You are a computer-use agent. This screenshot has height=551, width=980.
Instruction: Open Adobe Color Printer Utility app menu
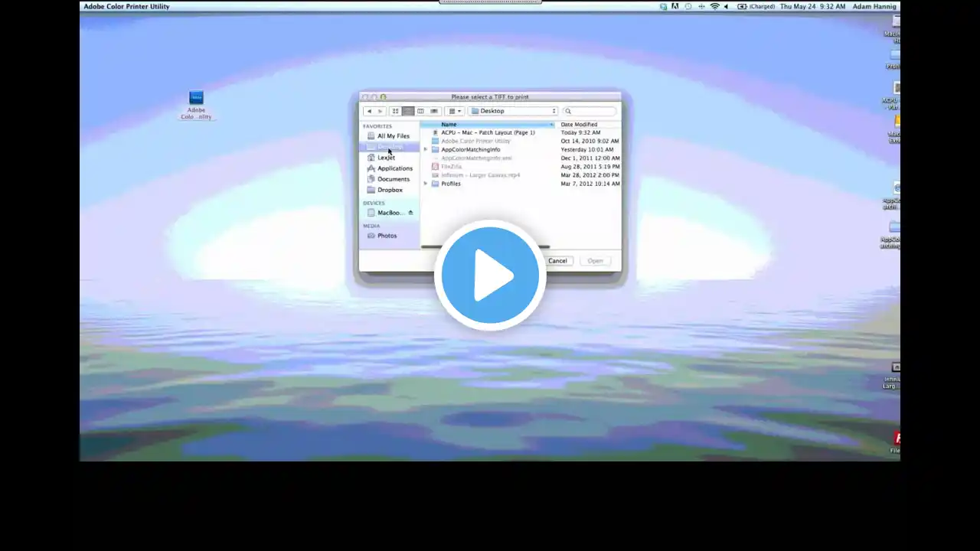tap(126, 6)
